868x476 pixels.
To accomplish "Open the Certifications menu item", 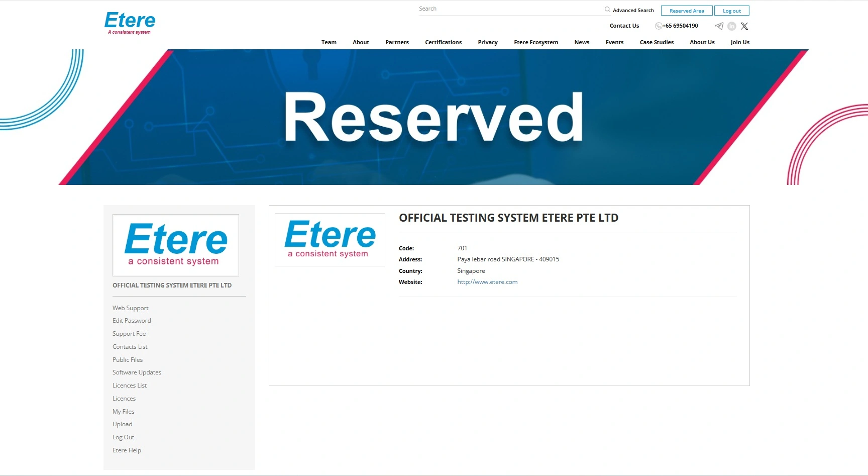I will click(443, 42).
